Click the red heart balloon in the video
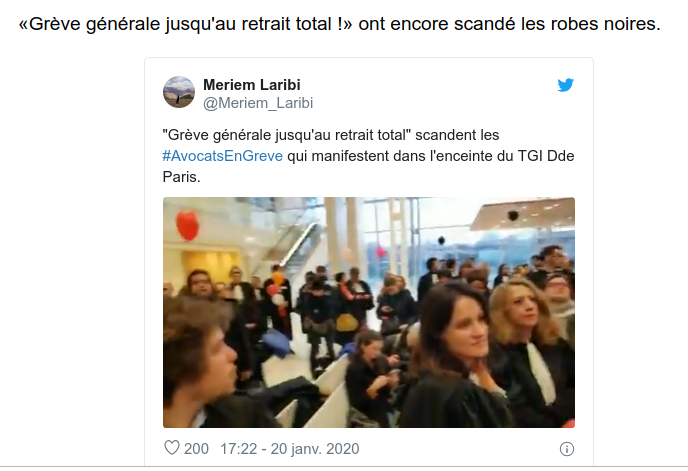The height and width of the screenshot is (471, 688). [188, 225]
